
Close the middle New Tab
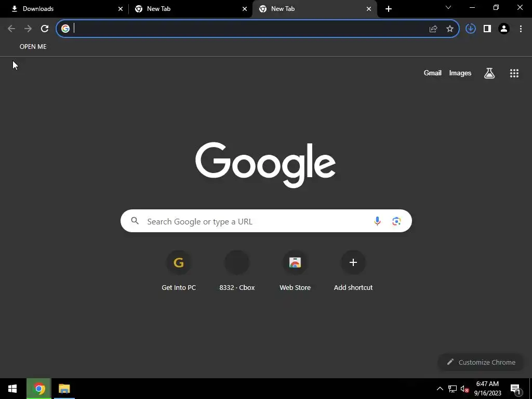click(245, 9)
